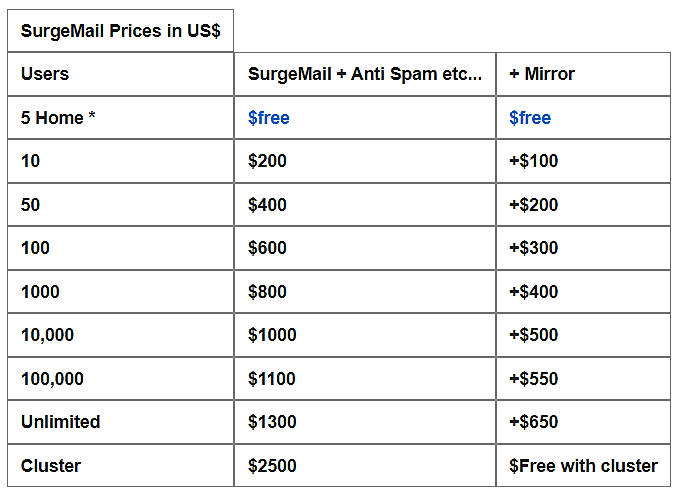The height and width of the screenshot is (499, 682).
Task: Click the SurgeMail Prices in US$ title
Action: coord(120,31)
